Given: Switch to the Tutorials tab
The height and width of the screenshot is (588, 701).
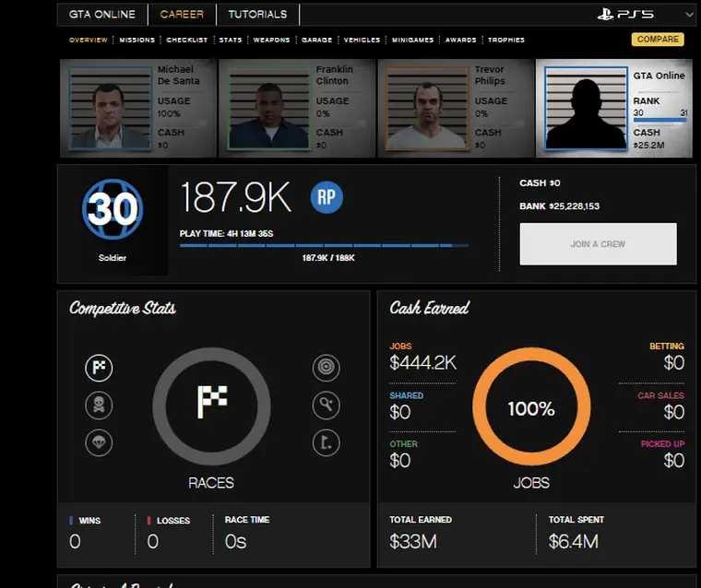Looking at the screenshot, I should pyautogui.click(x=257, y=15).
